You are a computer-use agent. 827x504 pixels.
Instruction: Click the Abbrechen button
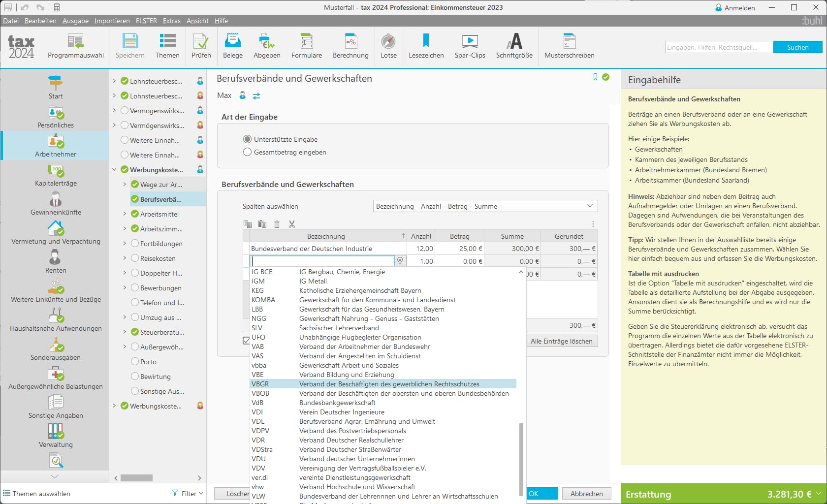point(586,494)
